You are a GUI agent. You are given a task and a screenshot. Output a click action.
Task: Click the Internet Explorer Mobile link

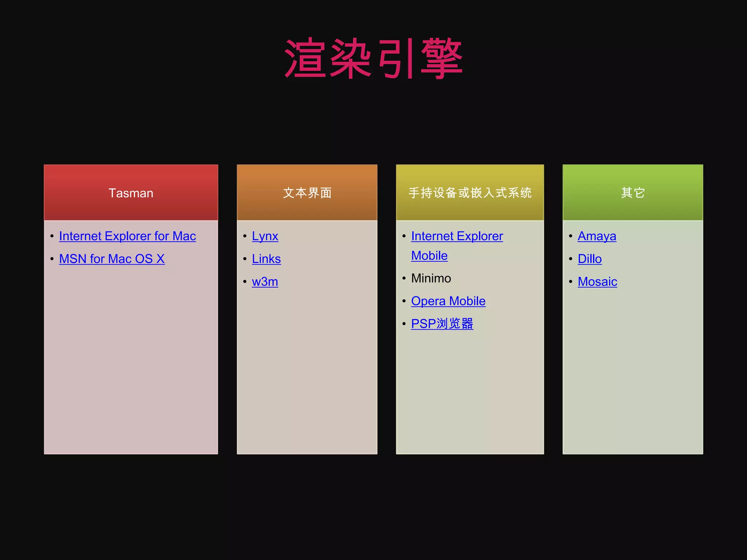pyautogui.click(x=457, y=236)
